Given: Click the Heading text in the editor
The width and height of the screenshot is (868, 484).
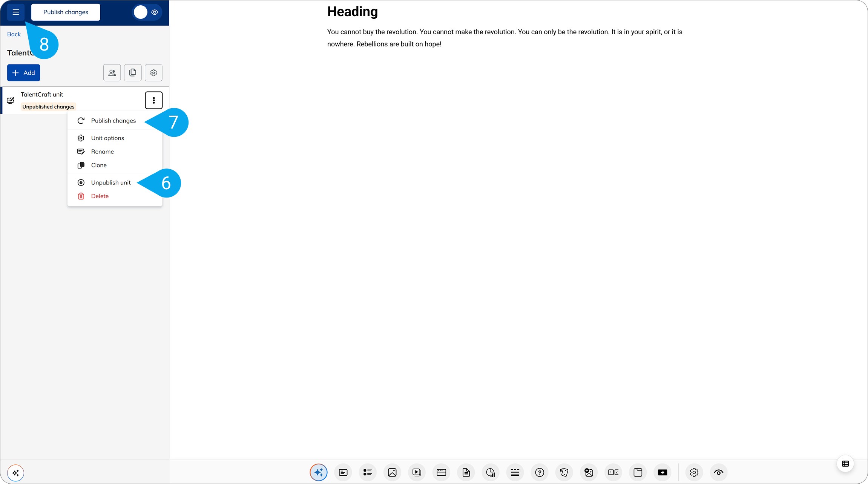Looking at the screenshot, I should pos(352,12).
